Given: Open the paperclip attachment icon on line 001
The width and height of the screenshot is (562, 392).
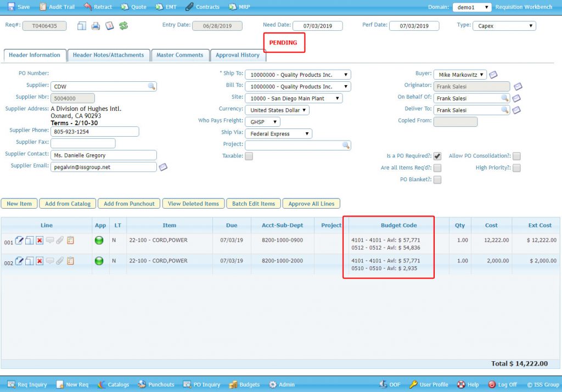Looking at the screenshot, I should point(59,240).
